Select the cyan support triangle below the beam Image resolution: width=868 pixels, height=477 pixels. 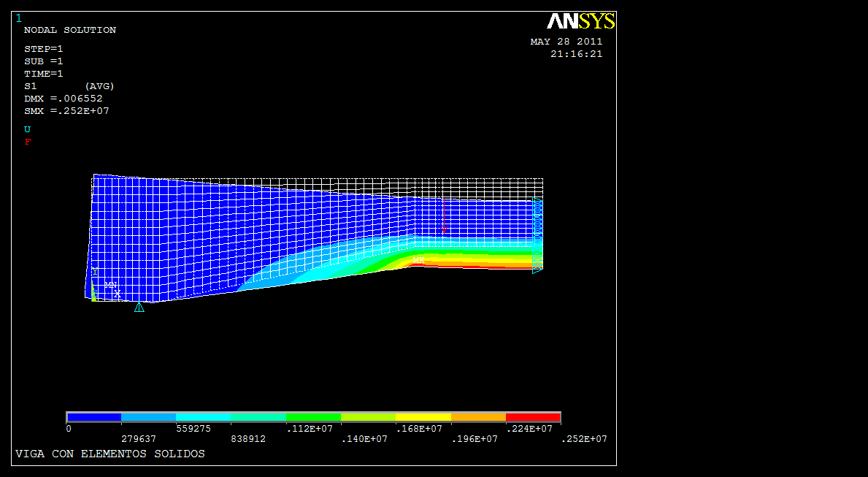click(x=139, y=308)
